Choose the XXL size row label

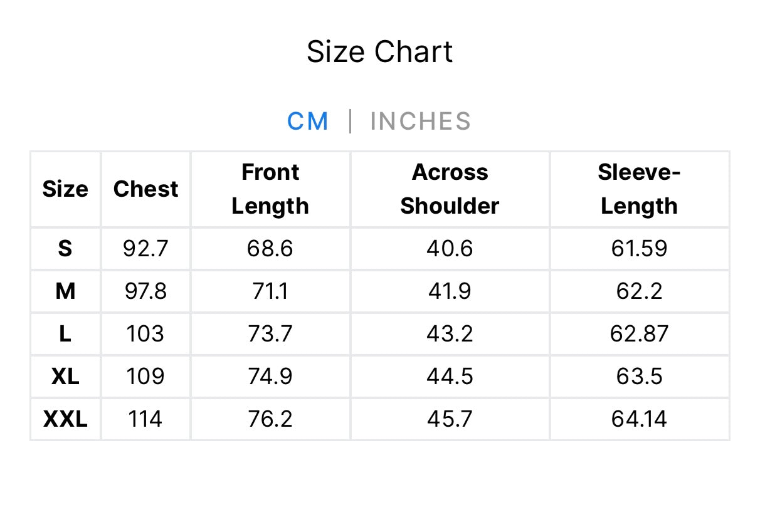65,419
